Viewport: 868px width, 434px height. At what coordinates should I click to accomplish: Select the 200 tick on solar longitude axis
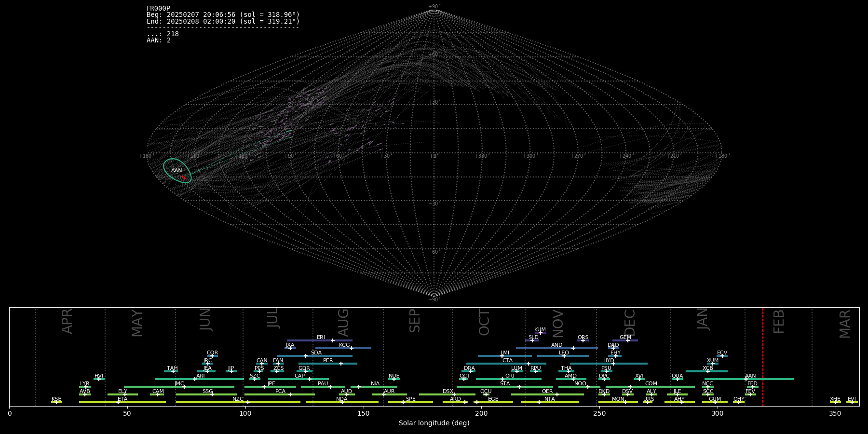click(481, 413)
